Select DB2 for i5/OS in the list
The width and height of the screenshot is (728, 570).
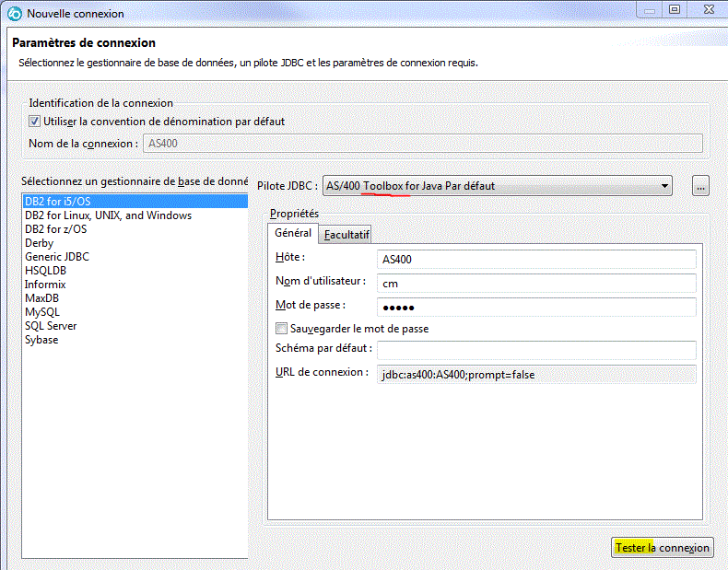pyautogui.click(x=135, y=202)
